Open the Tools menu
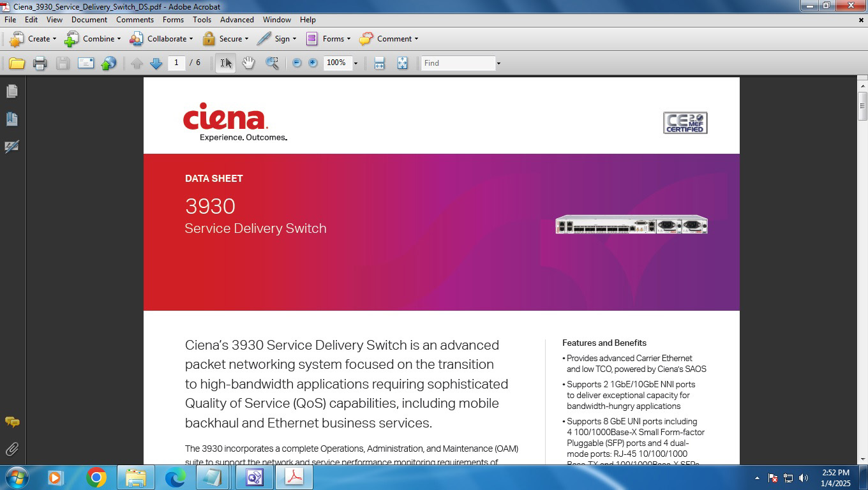Image resolution: width=868 pixels, height=490 pixels. coord(202,20)
